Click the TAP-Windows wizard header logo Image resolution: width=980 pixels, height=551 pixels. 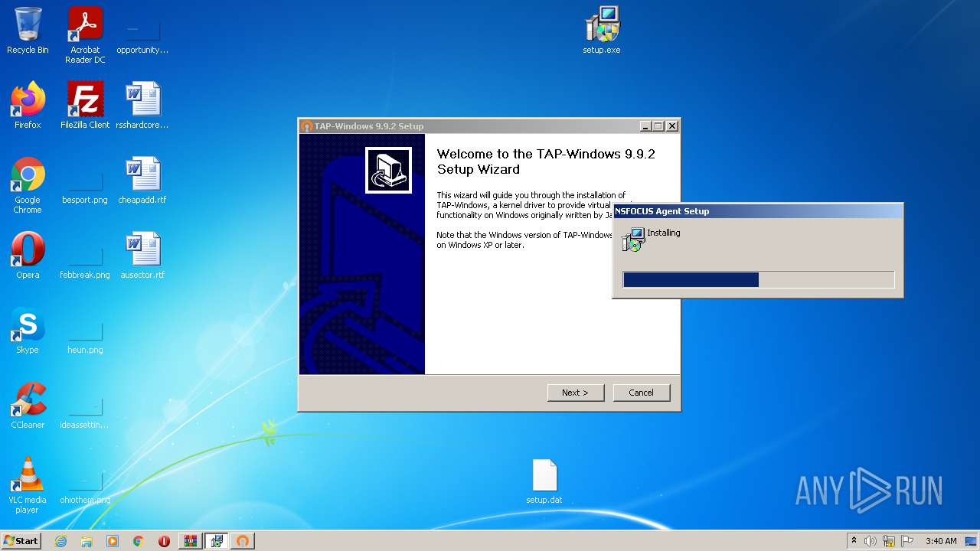pyautogui.click(x=388, y=170)
